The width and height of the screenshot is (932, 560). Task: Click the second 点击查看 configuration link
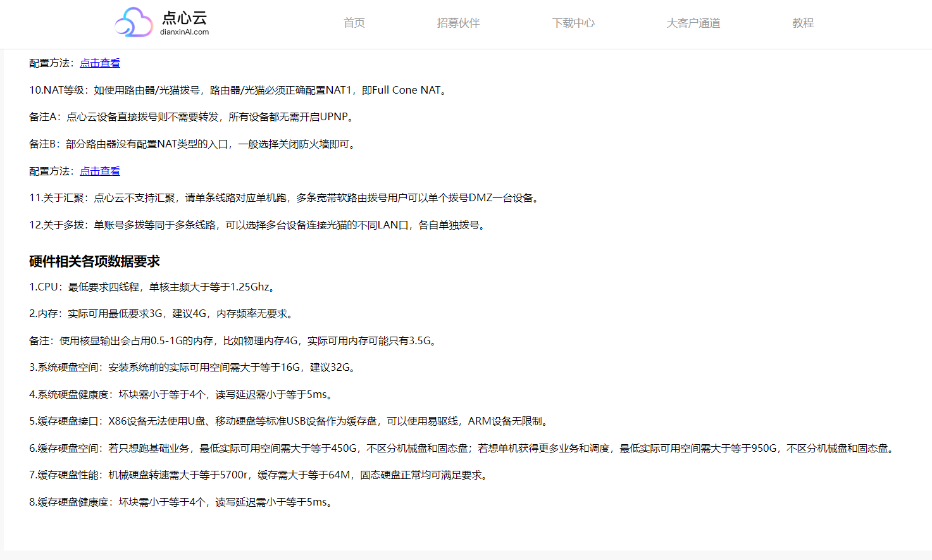(x=99, y=171)
